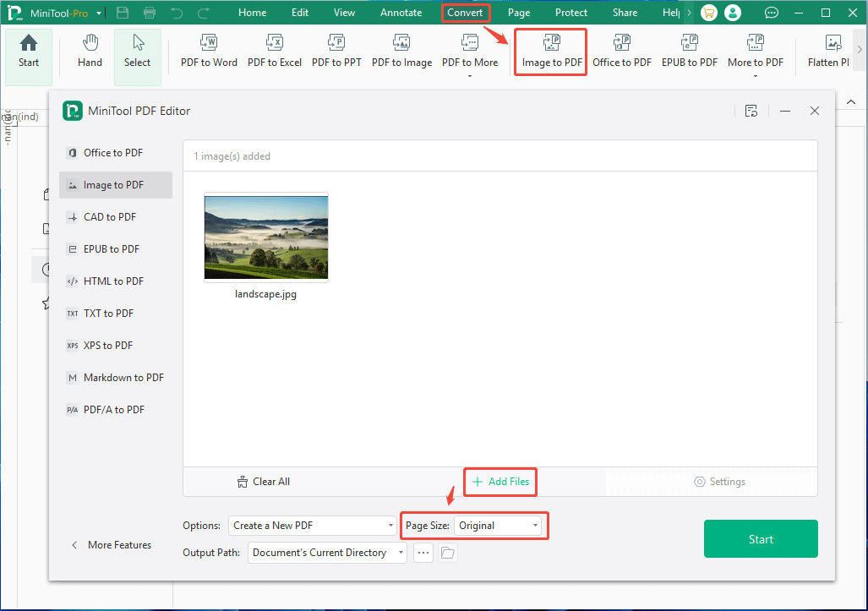Open PDF to Image converter
Image resolution: width=868 pixels, height=611 pixels.
[x=402, y=52]
